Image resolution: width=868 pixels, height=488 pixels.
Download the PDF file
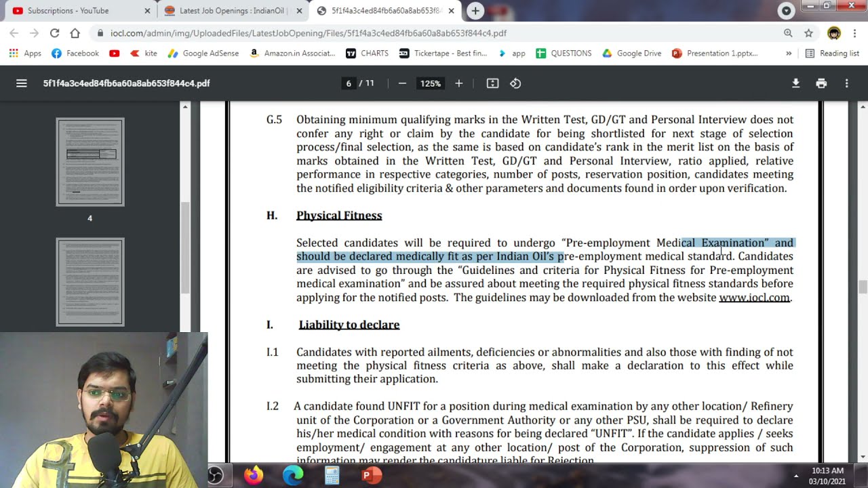(796, 83)
